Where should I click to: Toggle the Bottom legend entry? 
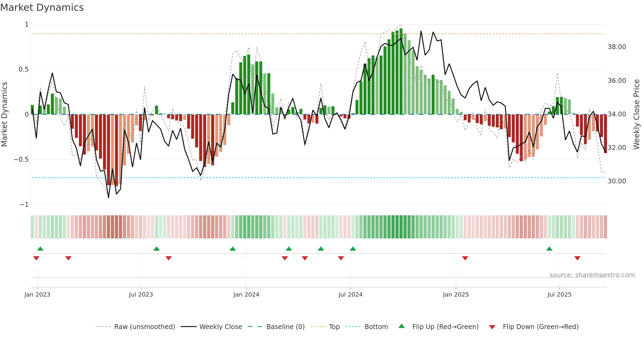pyautogui.click(x=367, y=327)
